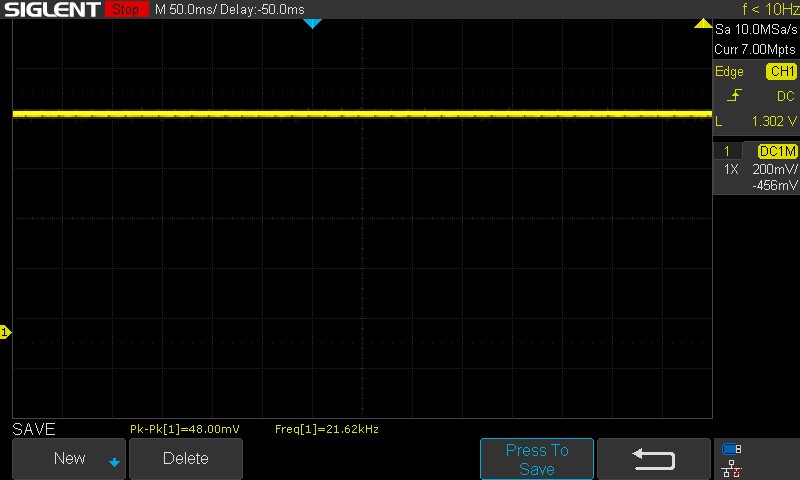The height and width of the screenshot is (480, 800).
Task: Click the M 50.0ms/ timebase readout
Action: (185, 10)
